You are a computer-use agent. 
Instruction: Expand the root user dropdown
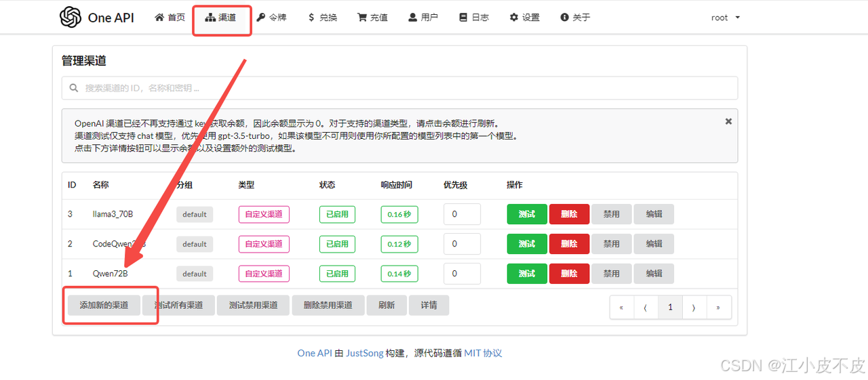[725, 18]
